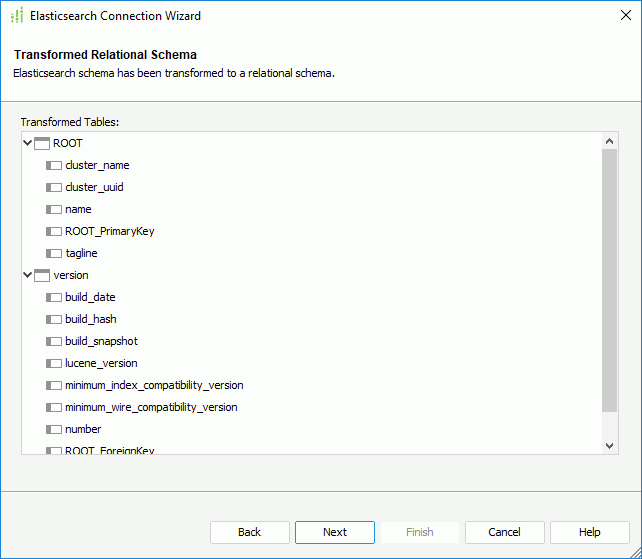Select the tagline column
This screenshot has height=559, width=642.
coord(81,253)
